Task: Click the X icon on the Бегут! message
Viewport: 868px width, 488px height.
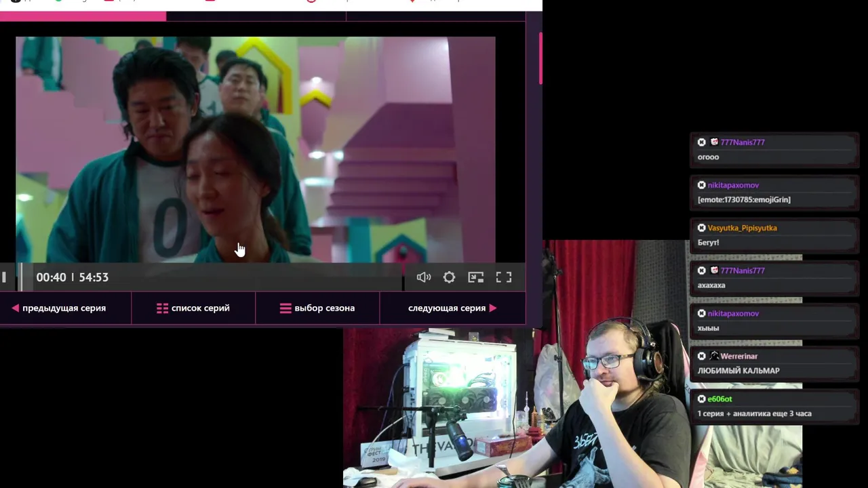Action: click(x=702, y=228)
